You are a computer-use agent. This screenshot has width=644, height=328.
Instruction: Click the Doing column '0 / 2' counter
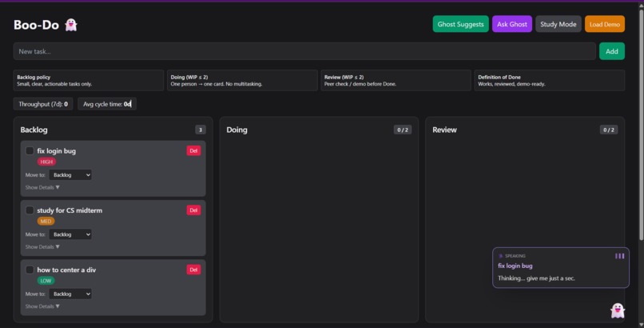click(x=403, y=130)
